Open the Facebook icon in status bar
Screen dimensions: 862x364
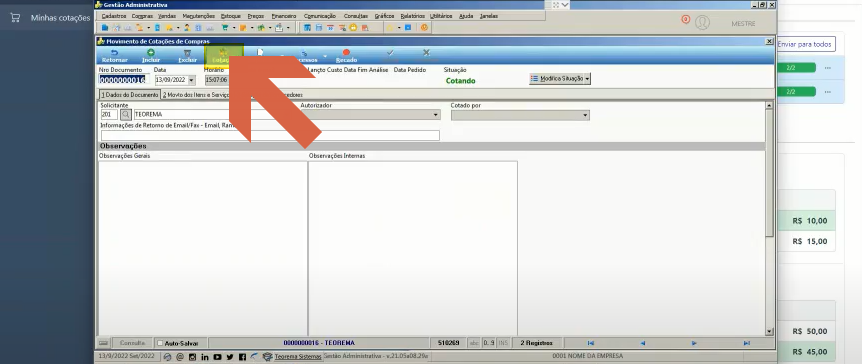pyautogui.click(x=242, y=357)
